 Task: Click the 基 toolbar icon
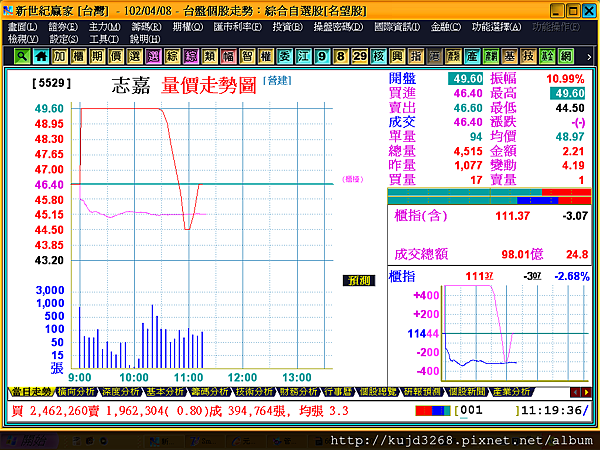tap(510, 56)
